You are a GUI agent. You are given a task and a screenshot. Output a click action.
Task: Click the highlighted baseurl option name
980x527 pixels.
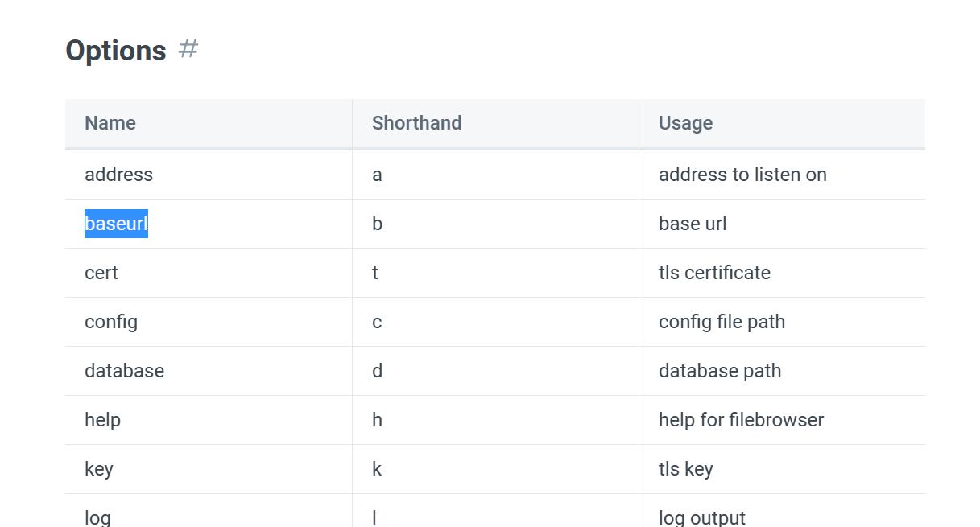click(116, 224)
